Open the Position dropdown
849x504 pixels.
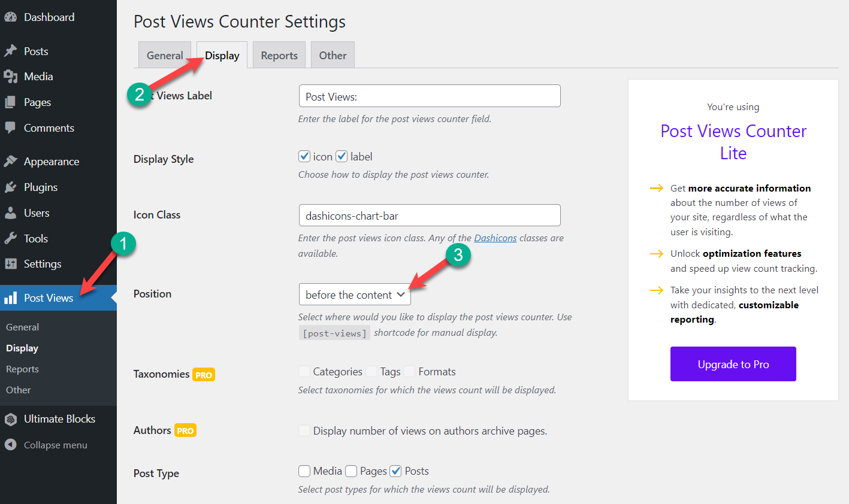click(355, 294)
